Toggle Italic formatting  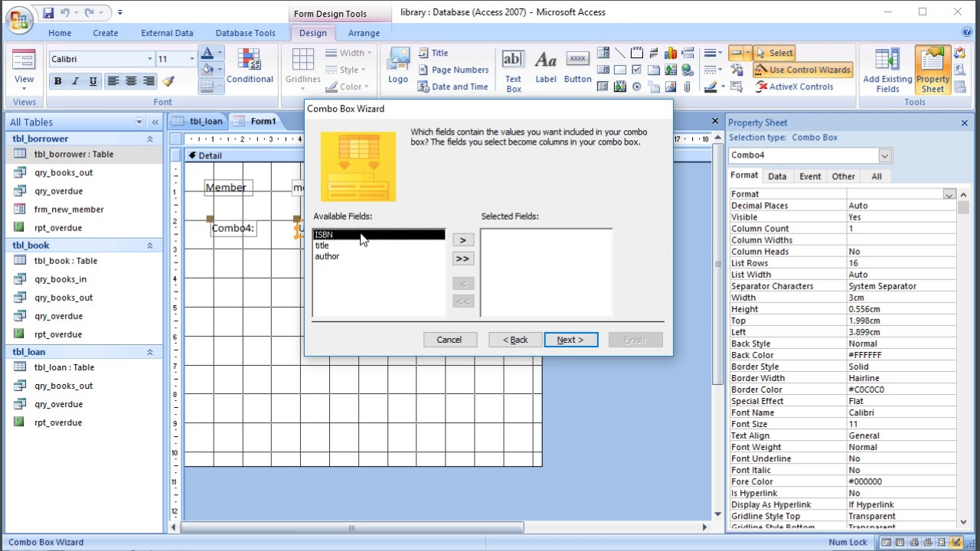[x=75, y=81]
